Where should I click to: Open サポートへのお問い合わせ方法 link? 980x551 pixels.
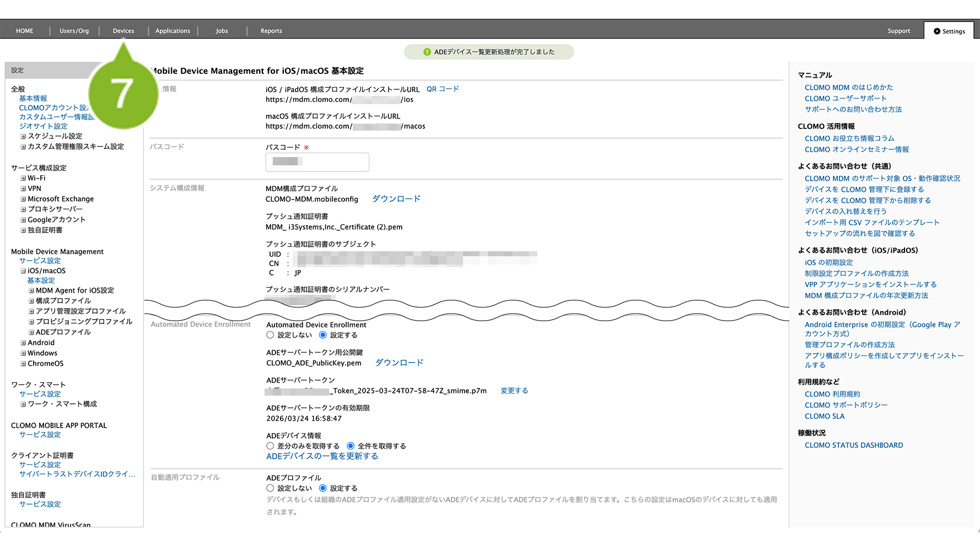[x=853, y=110]
